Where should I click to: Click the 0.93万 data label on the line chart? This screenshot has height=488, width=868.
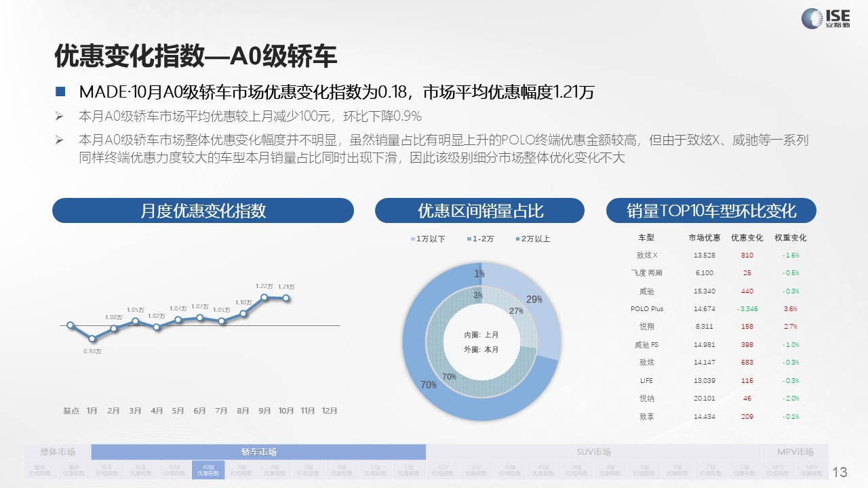tap(92, 351)
